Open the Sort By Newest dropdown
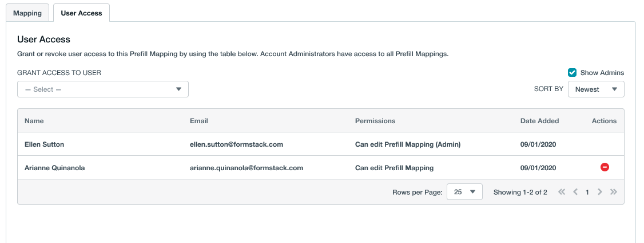The width and height of the screenshot is (644, 243). 595,89
